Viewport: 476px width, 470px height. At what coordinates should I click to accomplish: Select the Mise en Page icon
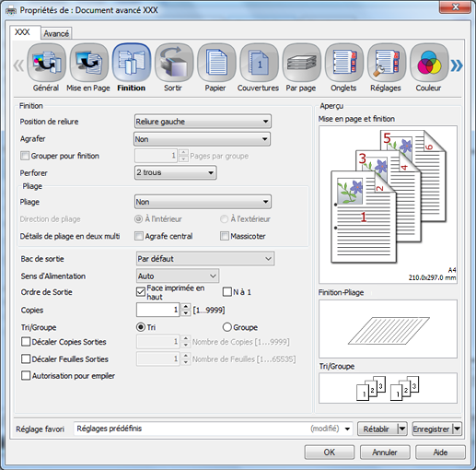click(x=89, y=63)
